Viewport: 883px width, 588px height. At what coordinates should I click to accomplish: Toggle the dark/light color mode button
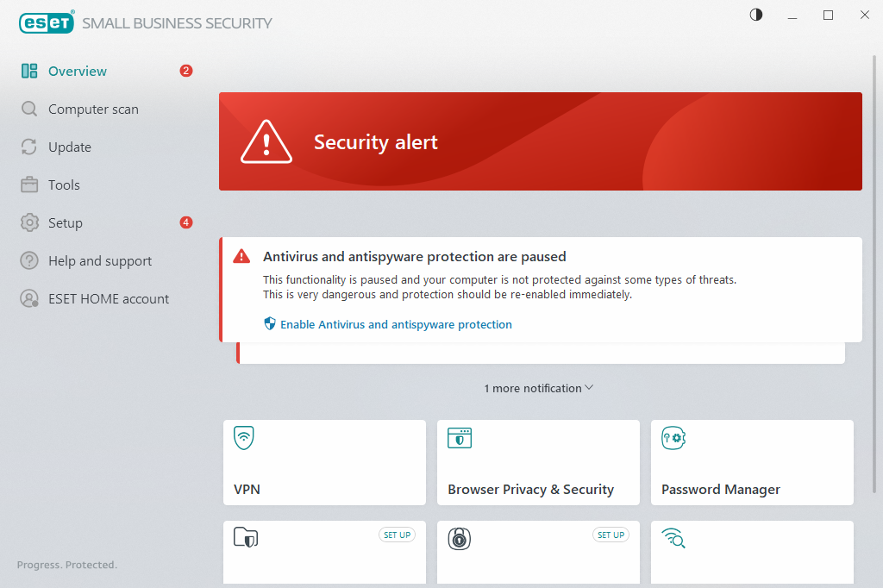tap(756, 15)
